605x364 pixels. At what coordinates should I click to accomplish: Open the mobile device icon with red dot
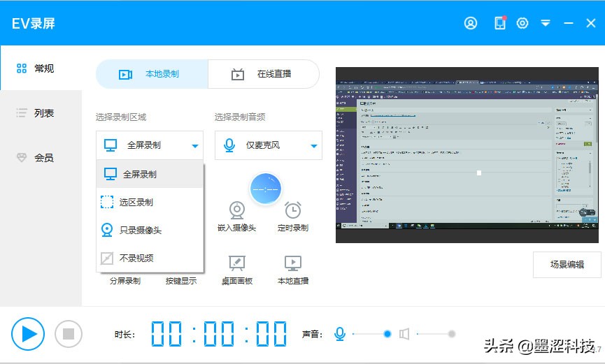[500, 23]
